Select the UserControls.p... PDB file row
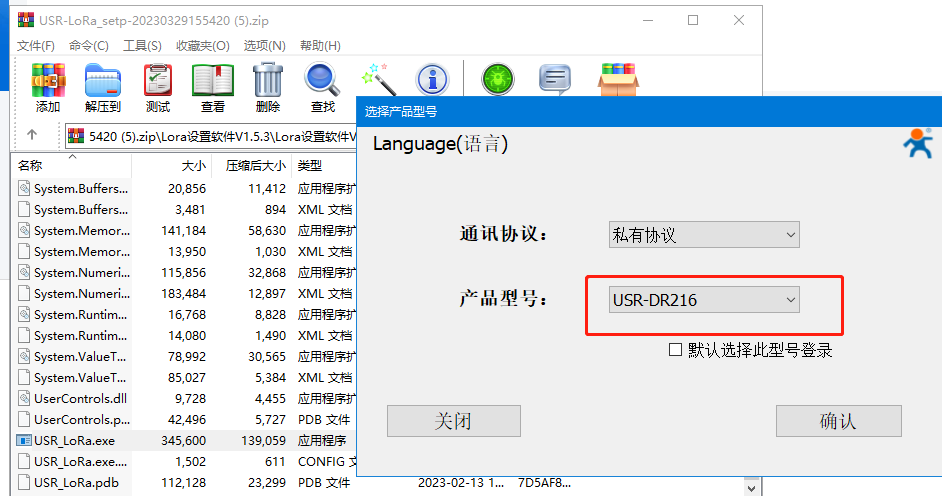 point(184,419)
